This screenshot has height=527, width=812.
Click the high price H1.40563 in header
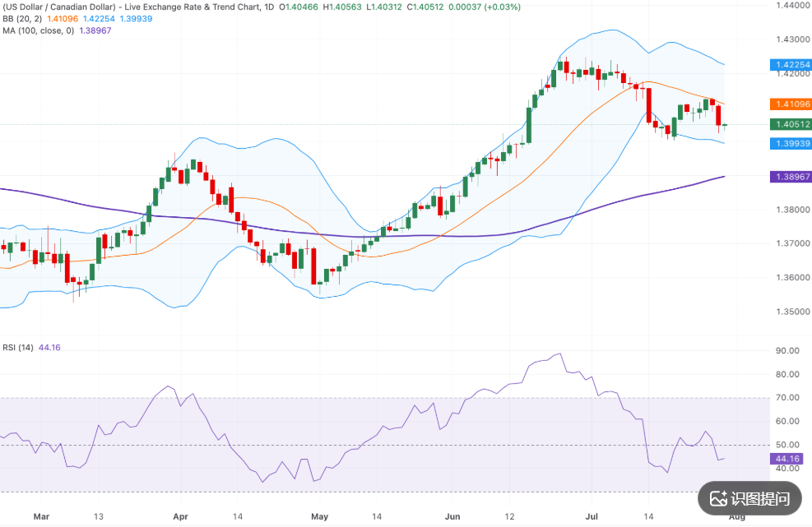pos(341,7)
